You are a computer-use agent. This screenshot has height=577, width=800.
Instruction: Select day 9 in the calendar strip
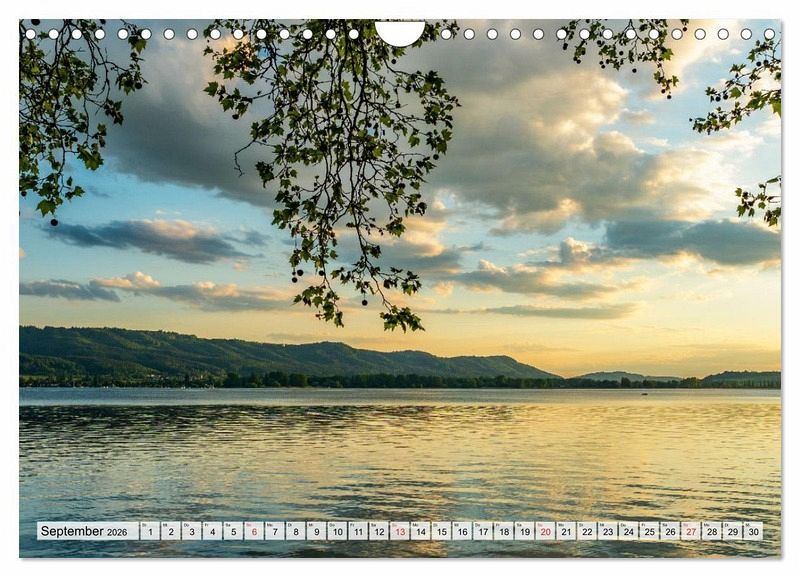317,531
